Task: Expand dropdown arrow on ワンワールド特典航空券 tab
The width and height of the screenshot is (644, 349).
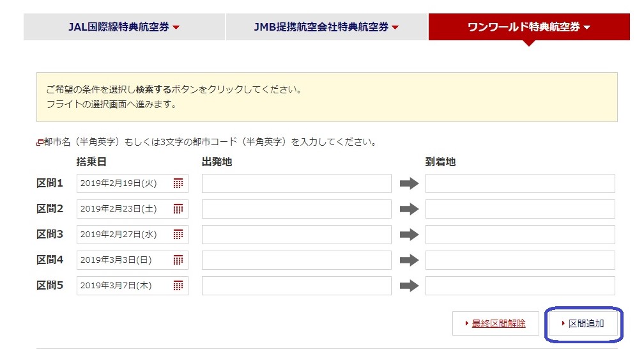Action: (587, 27)
